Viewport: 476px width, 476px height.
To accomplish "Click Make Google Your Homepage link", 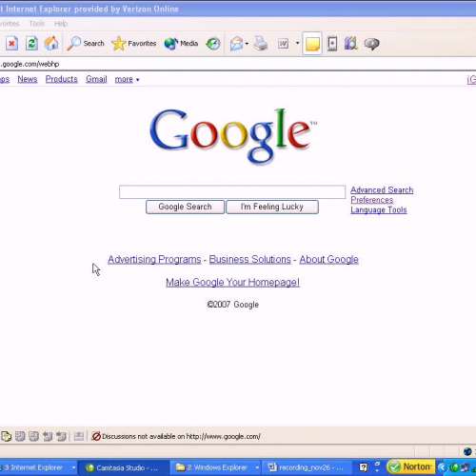I will tap(232, 282).
